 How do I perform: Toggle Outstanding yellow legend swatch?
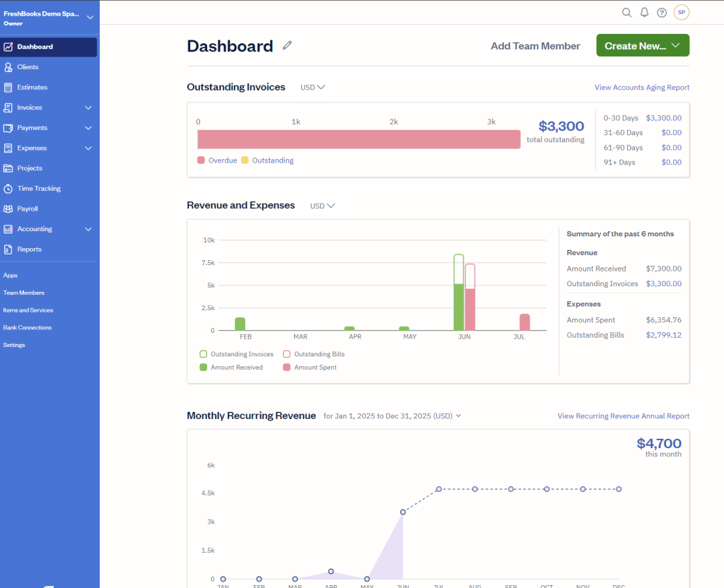[x=245, y=160]
